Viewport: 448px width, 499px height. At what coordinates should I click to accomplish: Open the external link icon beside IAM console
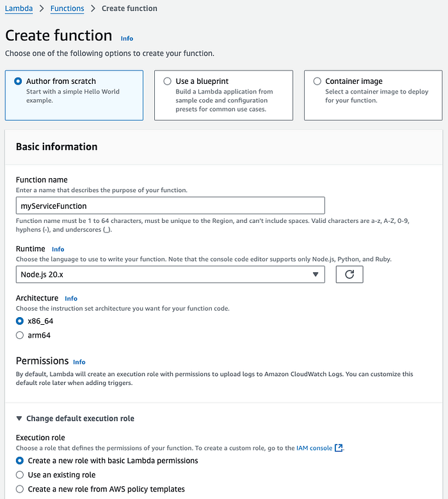coord(339,448)
